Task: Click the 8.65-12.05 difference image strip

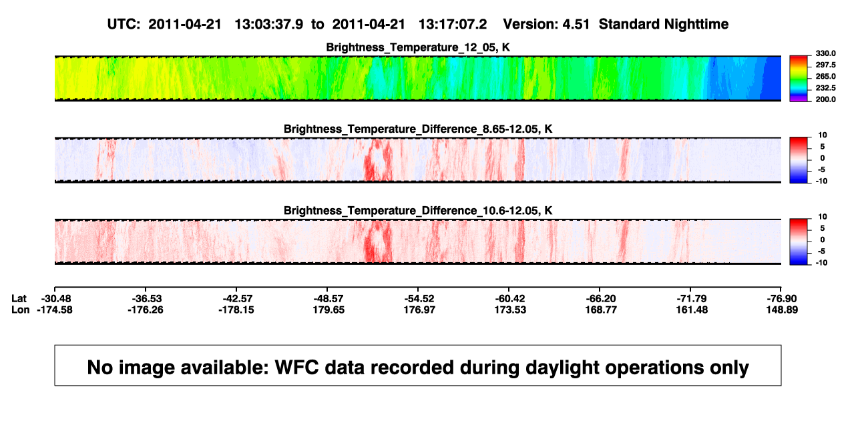Action: (417, 160)
